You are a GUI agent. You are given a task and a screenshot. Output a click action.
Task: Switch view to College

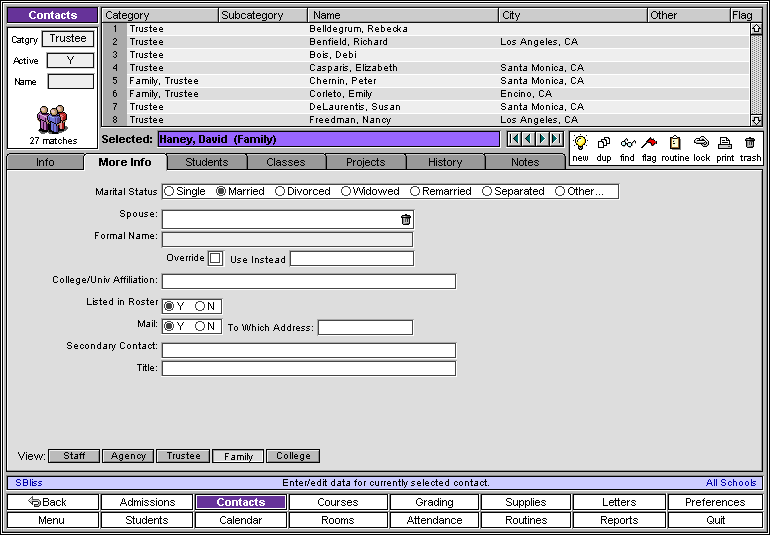(x=293, y=456)
